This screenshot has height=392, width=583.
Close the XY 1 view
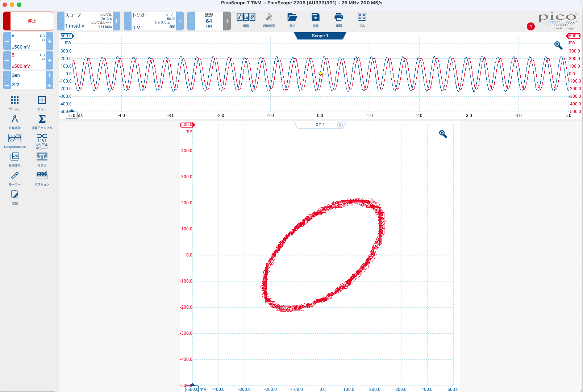pyautogui.click(x=340, y=125)
